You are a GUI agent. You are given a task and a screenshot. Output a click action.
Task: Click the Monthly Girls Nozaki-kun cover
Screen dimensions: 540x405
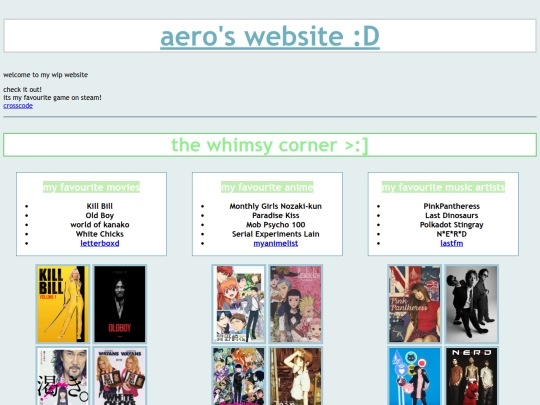[x=239, y=304]
